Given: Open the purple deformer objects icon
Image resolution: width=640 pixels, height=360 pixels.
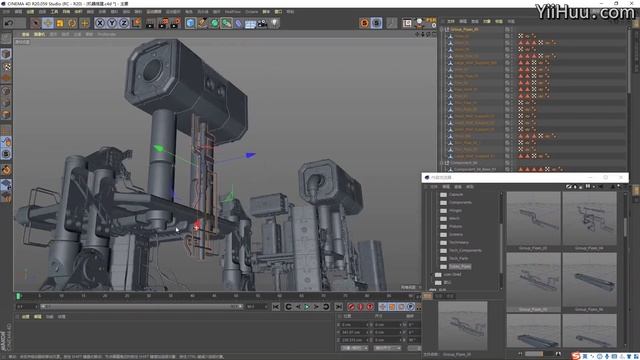Looking at the screenshot, I should tap(238, 23).
